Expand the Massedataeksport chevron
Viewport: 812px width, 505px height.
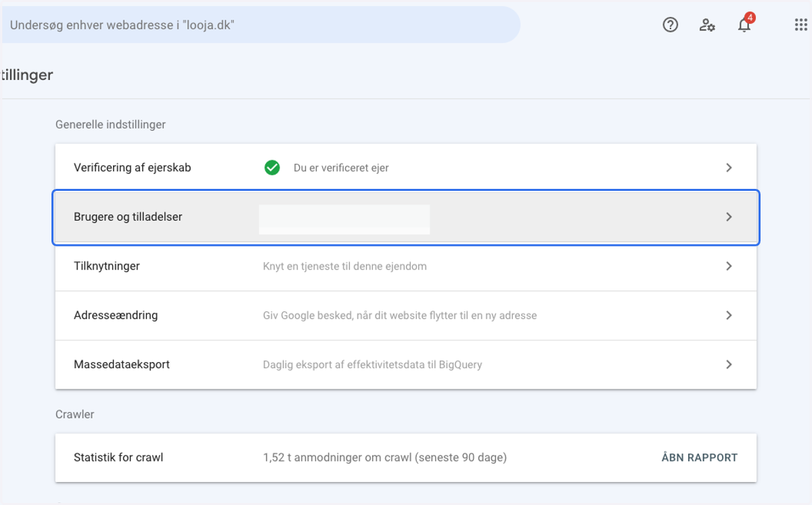click(x=729, y=364)
